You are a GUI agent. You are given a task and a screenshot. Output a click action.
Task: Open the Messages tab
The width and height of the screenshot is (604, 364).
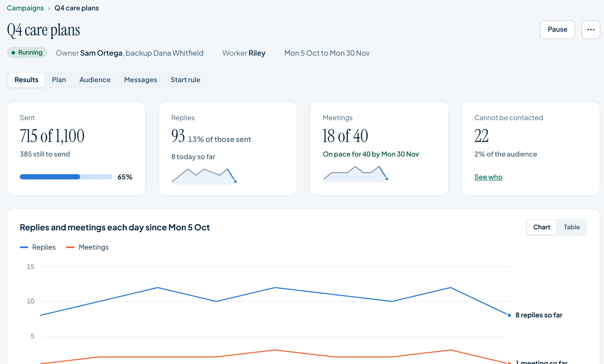coord(141,80)
